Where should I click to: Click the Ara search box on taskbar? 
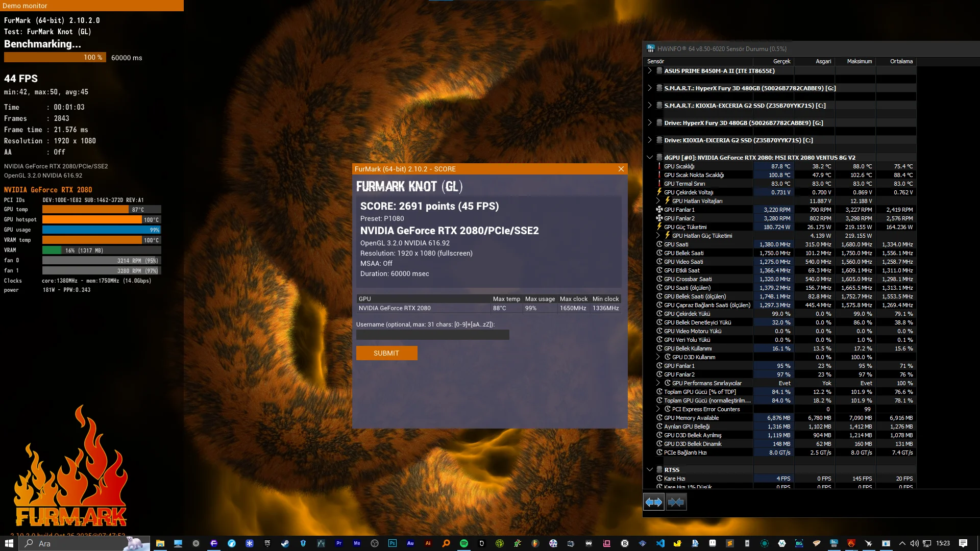[x=85, y=543]
